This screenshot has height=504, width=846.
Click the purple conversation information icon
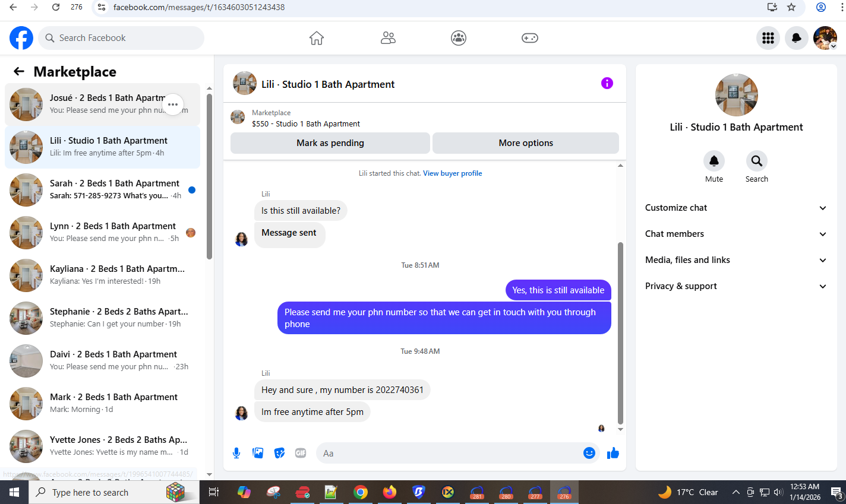click(607, 83)
